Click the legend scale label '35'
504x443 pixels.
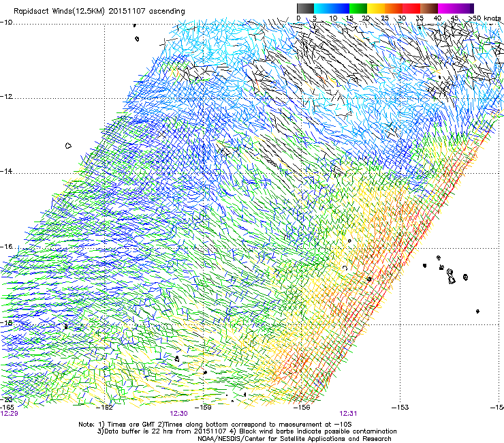[x=420, y=18]
